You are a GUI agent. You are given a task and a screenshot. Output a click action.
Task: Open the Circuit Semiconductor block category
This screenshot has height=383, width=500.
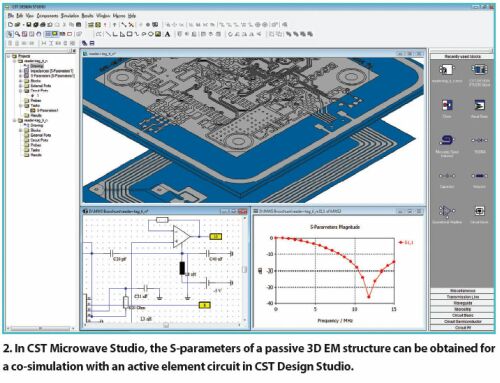point(463,322)
